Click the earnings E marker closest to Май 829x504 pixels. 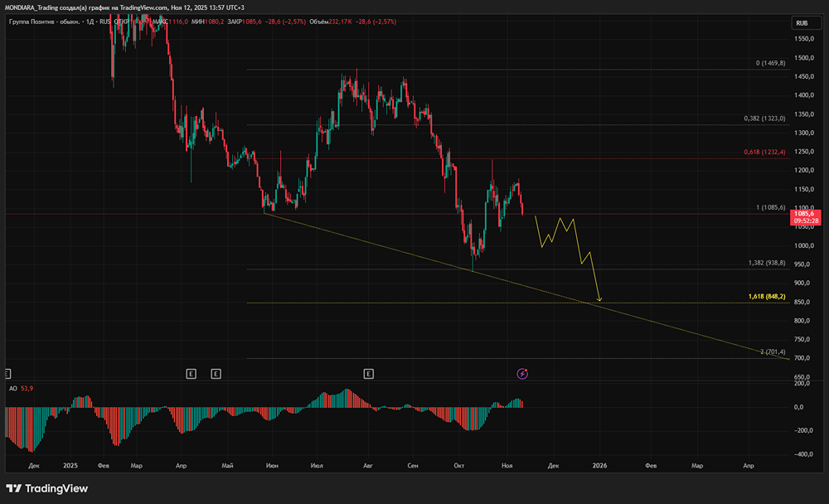tap(216, 374)
